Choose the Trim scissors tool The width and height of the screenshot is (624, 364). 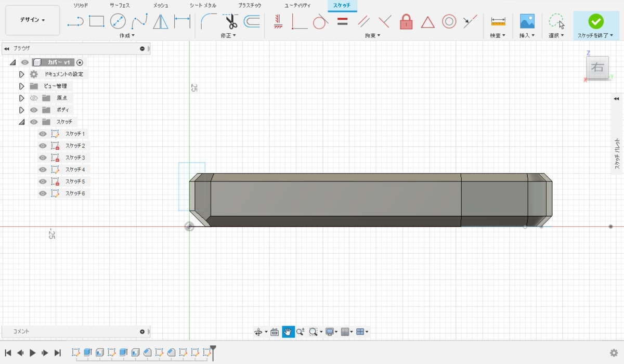click(230, 22)
